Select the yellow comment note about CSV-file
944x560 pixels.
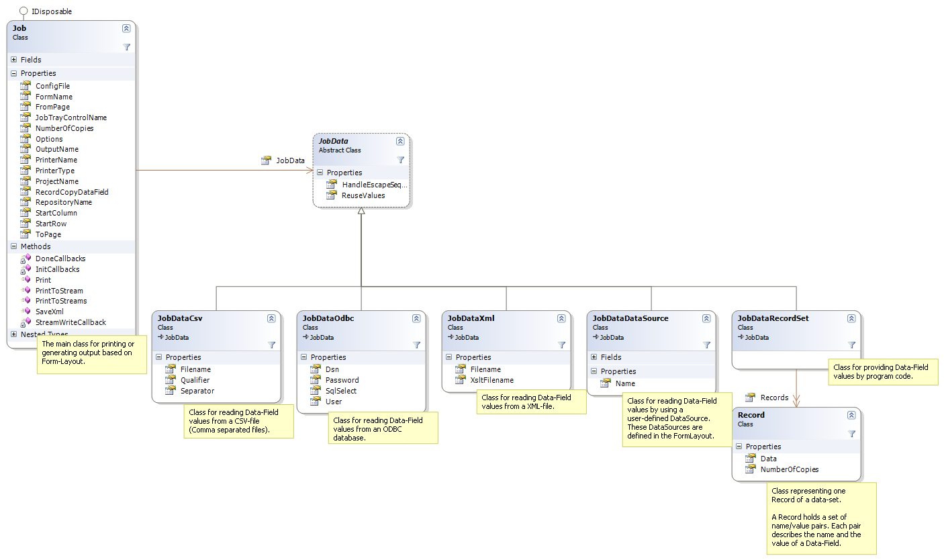(238, 420)
